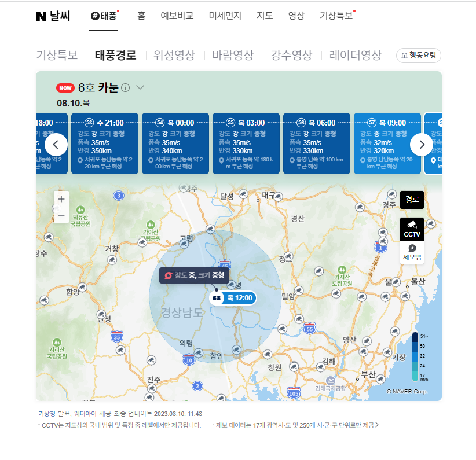Image resolution: width=476 pixels, height=460 pixels.
Task: Toggle the CCTV layer button
Action: click(412, 229)
